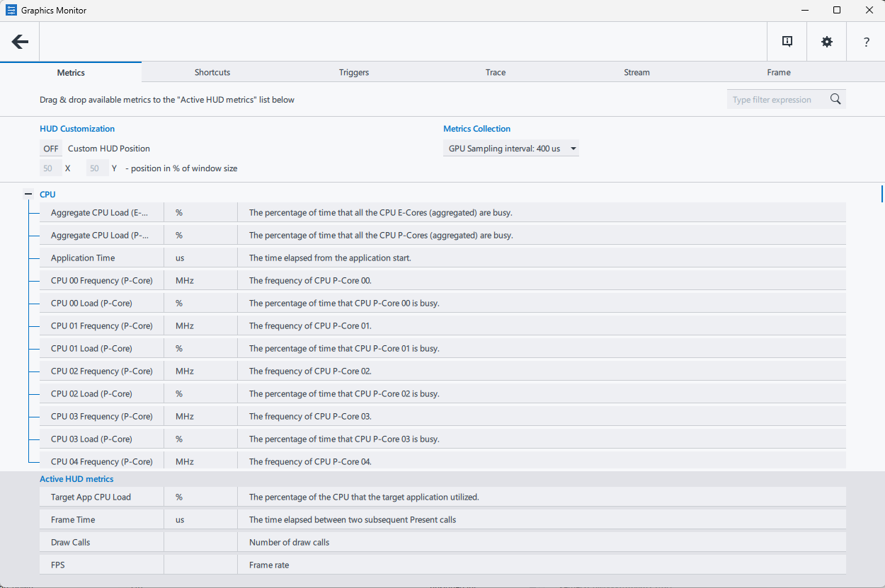Open the notifications panel icon
Screen dimensions: 885x588
(787, 42)
